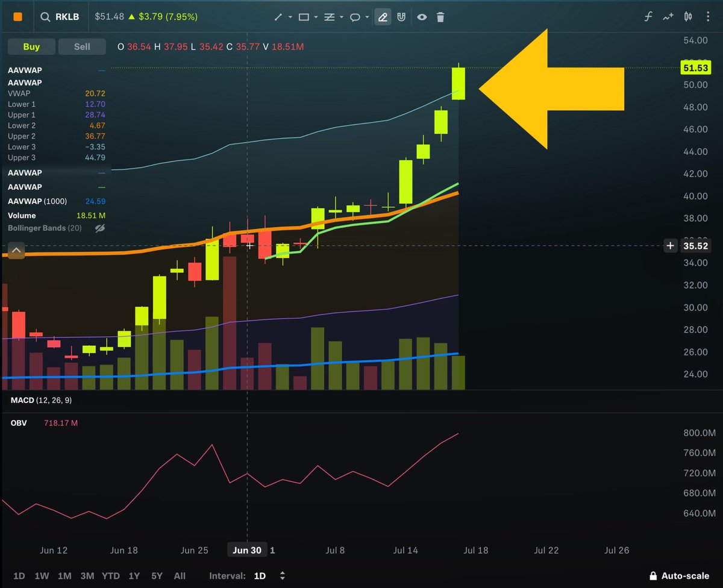Select the speech bubble annotation tool

coord(355,17)
